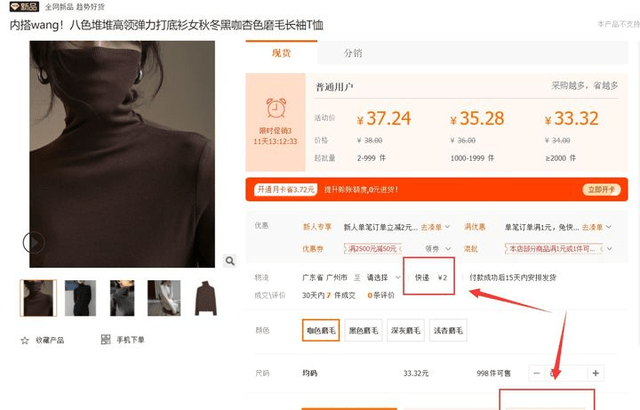Decrease quantity with the minus button

[536, 373]
